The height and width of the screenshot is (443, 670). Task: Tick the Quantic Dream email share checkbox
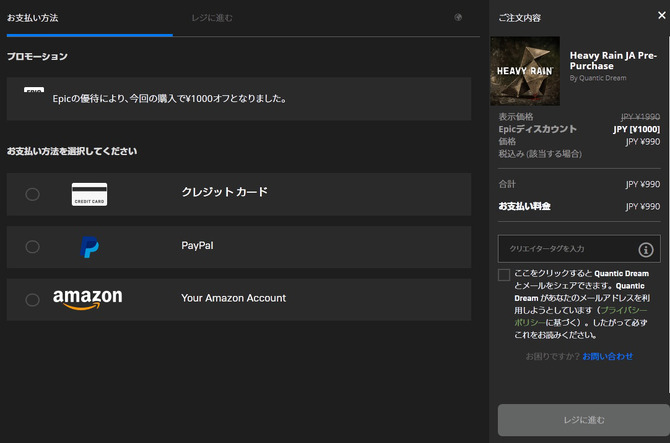504,275
